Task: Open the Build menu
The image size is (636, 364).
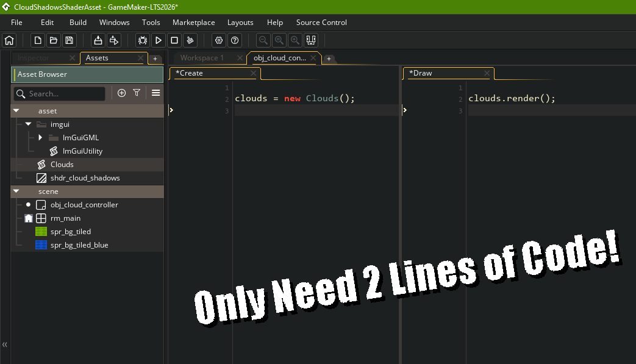Action: click(x=78, y=23)
